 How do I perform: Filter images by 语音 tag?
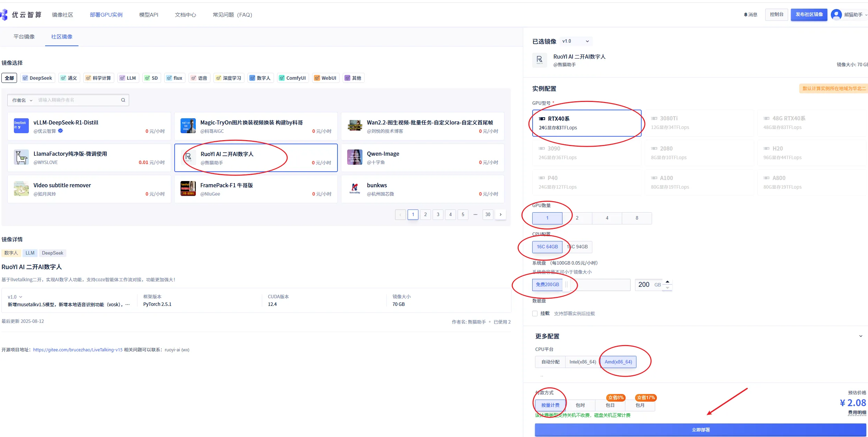point(199,78)
